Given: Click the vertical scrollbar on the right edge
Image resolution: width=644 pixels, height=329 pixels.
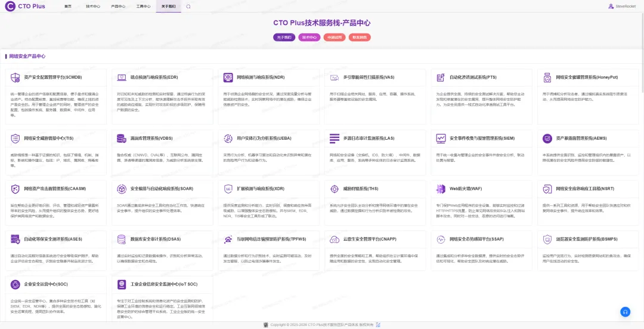Looking at the screenshot, I should [x=642, y=54].
